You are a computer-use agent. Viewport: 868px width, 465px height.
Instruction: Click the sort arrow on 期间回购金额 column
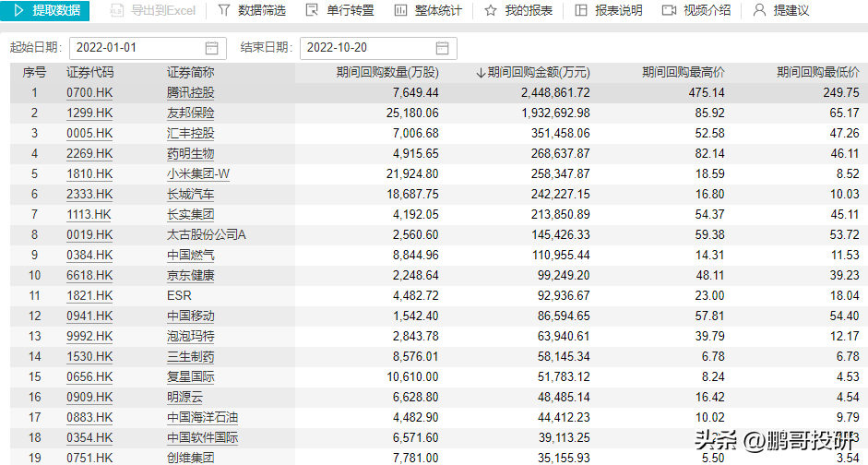point(481,73)
